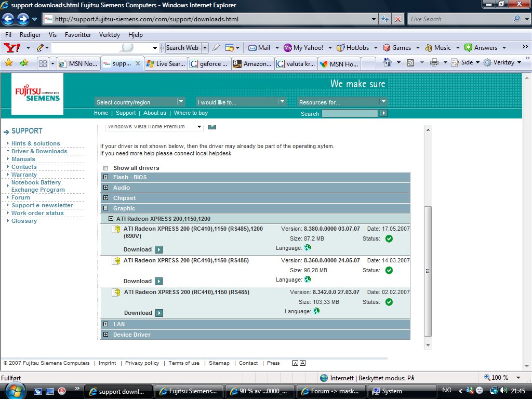Click the Search Web button
Viewport: 532px width, 399px height.
(182, 48)
